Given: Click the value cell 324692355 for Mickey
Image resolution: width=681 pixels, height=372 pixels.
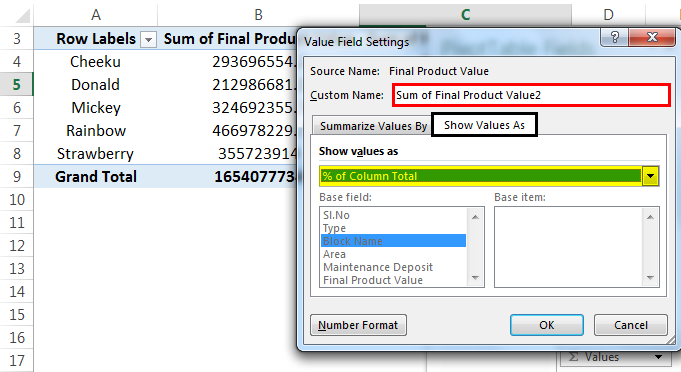Looking at the screenshot, I should pos(227,108).
